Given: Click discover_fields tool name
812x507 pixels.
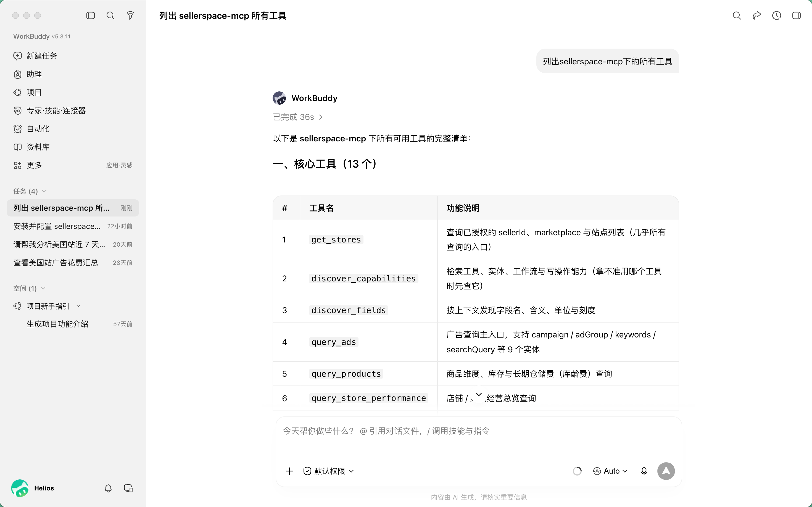Looking at the screenshot, I should [349, 310].
